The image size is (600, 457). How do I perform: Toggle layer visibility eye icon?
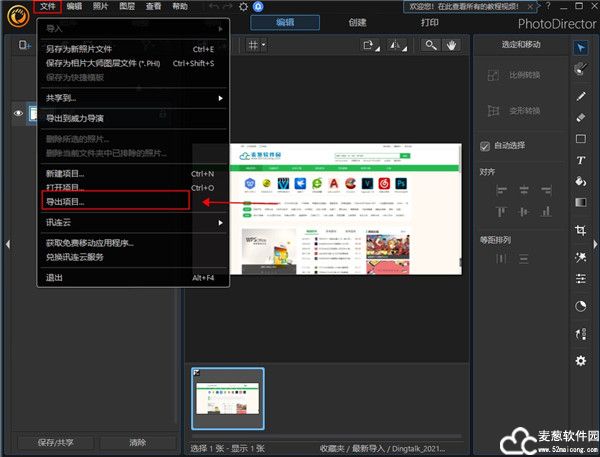click(19, 114)
